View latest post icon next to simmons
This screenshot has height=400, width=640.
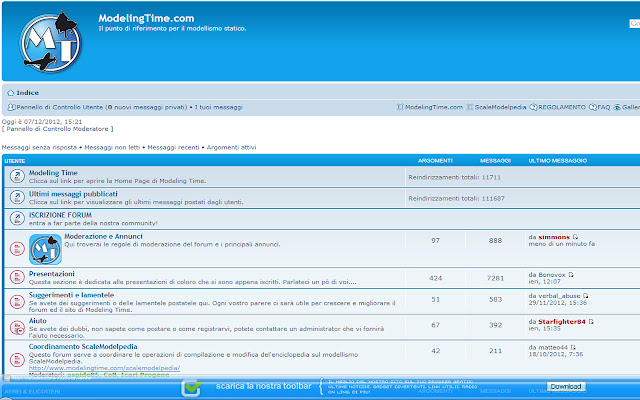[575, 237]
